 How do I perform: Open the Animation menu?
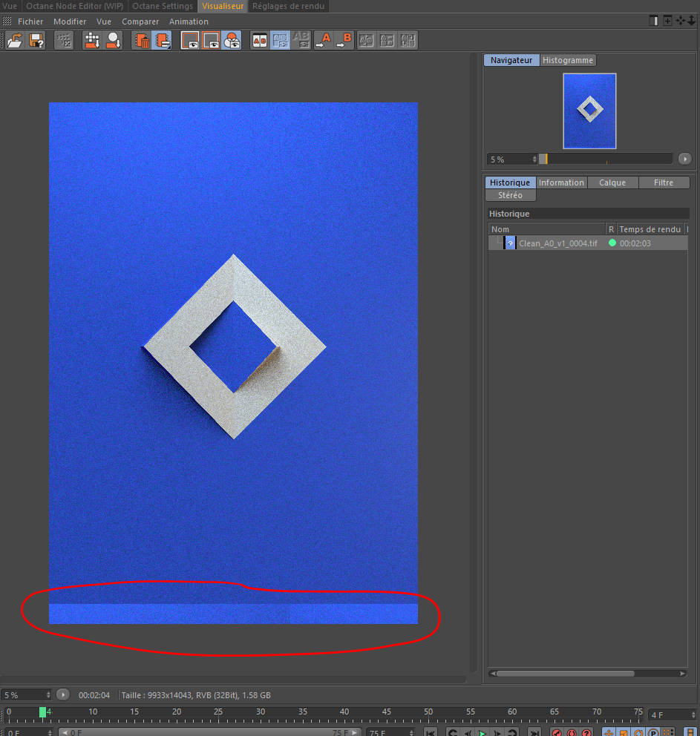coord(189,22)
